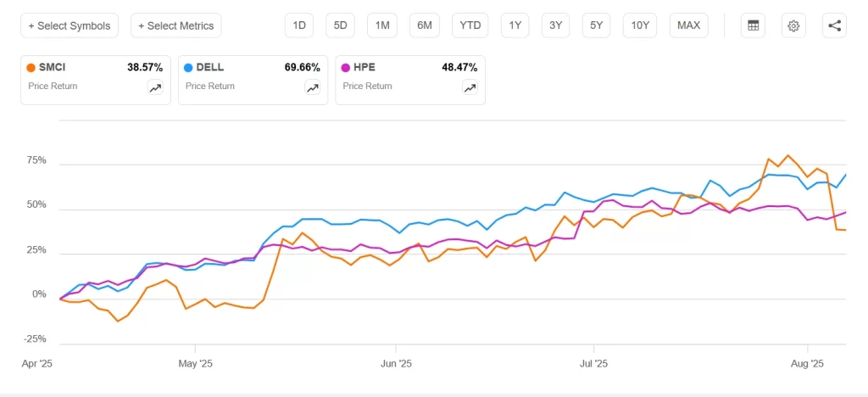
Task: Click SMCI price return chart icon
Action: (x=155, y=87)
